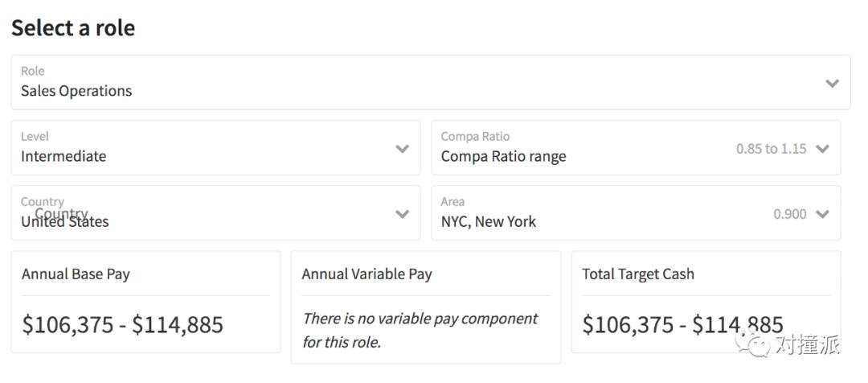Click the Level field's chevron arrow
The height and width of the screenshot is (383, 868).
click(x=403, y=149)
